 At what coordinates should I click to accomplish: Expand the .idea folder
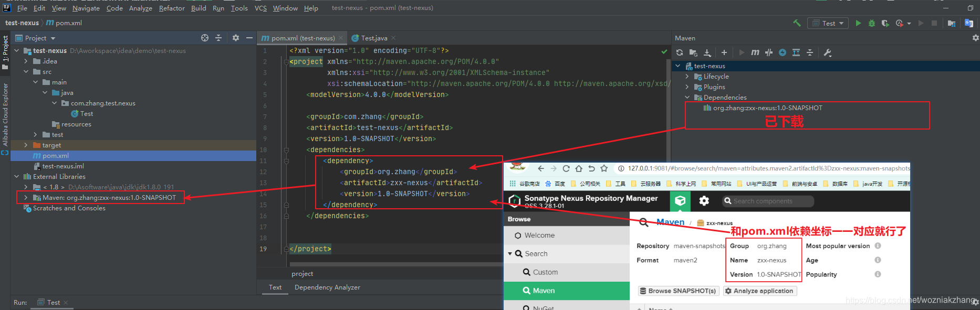[26, 61]
